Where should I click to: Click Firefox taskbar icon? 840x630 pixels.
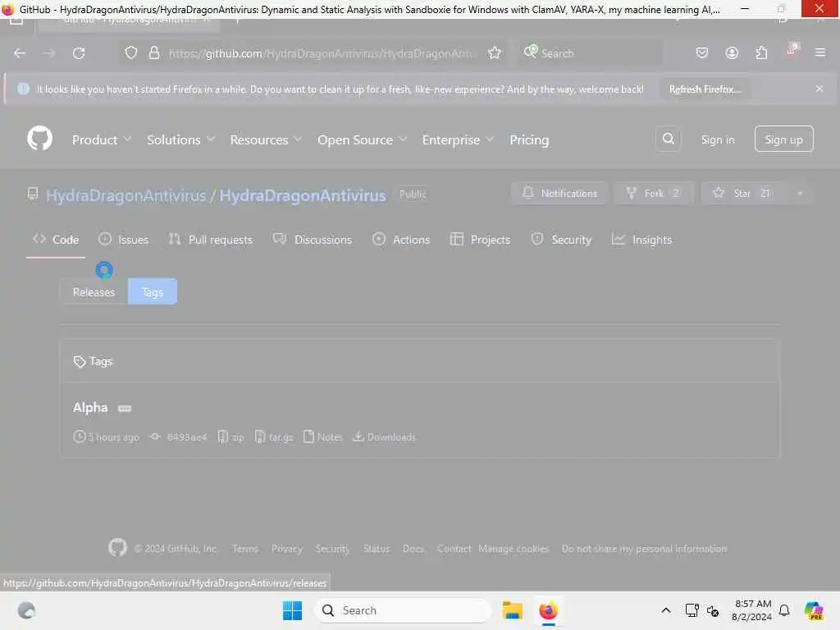pyautogui.click(x=548, y=610)
